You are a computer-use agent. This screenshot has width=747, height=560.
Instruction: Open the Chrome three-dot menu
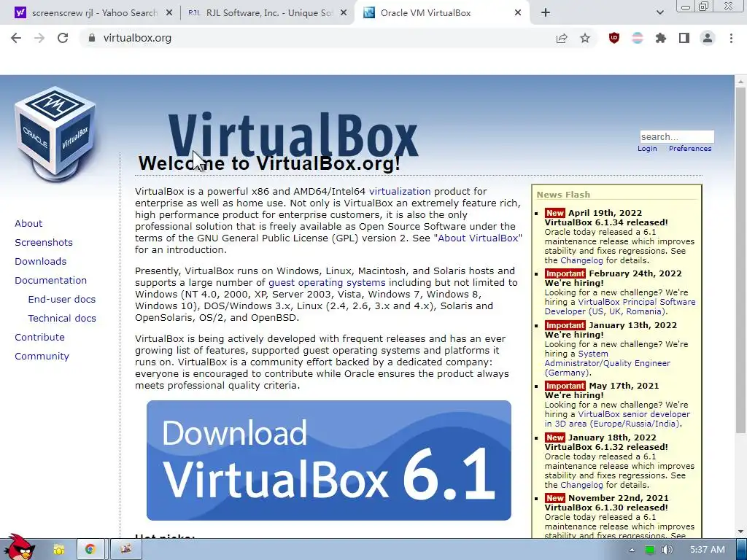point(731,38)
